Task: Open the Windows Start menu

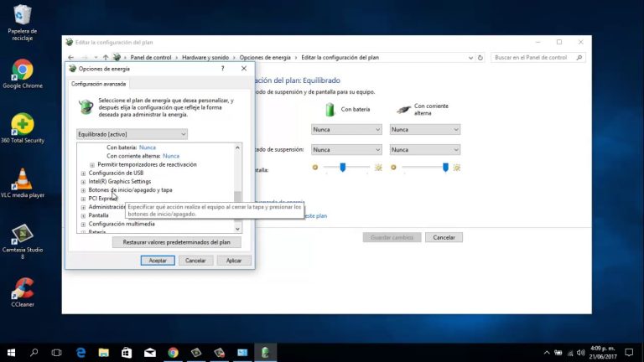Action: pyautogui.click(x=11, y=353)
